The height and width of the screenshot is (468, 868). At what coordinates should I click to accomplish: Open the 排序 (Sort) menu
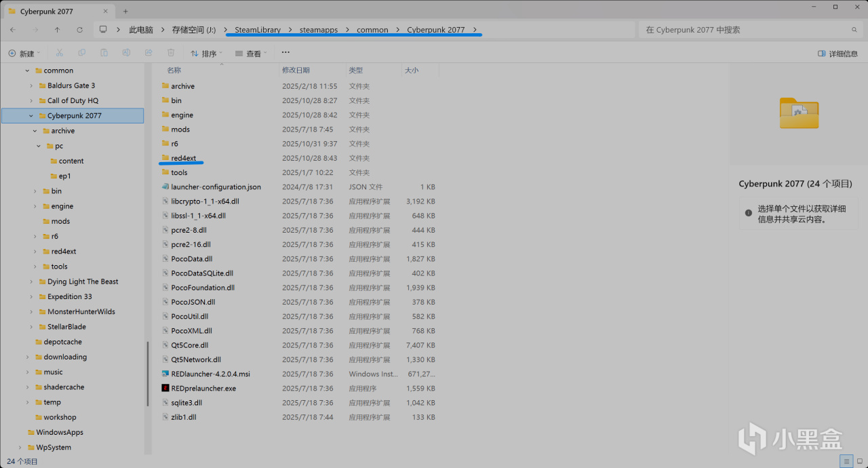point(207,53)
